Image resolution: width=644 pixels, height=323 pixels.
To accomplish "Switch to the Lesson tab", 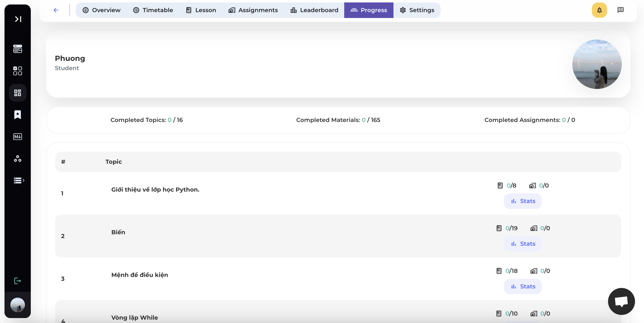I will (x=201, y=10).
